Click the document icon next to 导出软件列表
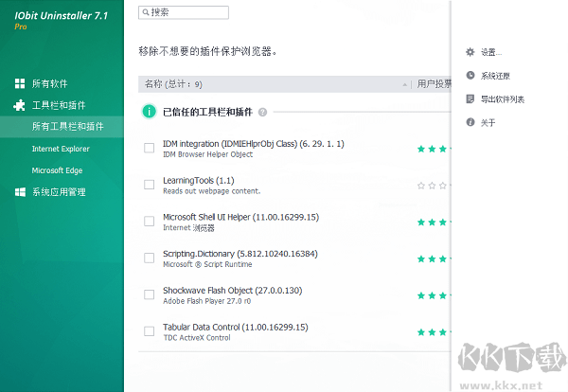Image resolution: width=568 pixels, height=392 pixels. (470, 98)
